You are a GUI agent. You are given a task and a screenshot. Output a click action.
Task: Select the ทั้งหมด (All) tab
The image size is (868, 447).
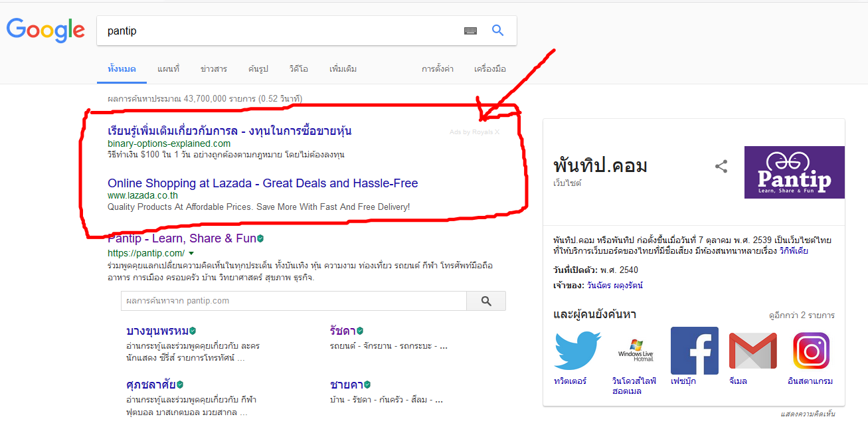[122, 69]
